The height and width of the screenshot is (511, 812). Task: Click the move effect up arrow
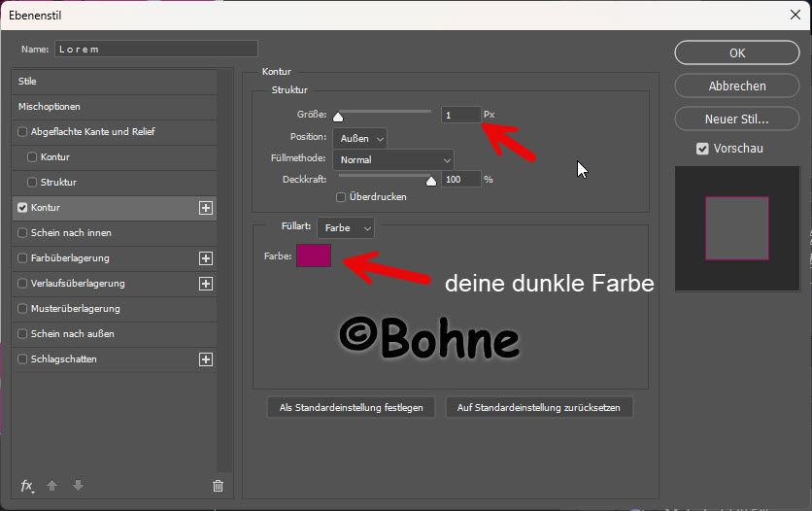[x=54, y=486]
